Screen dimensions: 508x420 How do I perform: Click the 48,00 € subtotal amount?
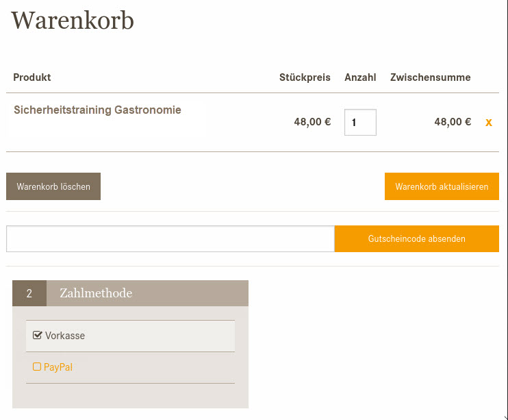[453, 123]
